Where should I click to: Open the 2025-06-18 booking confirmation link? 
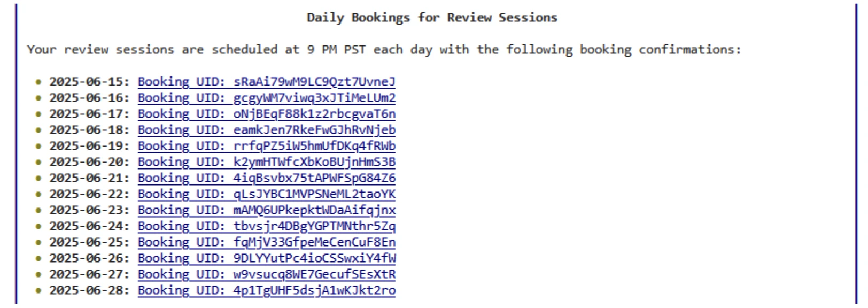click(266, 130)
